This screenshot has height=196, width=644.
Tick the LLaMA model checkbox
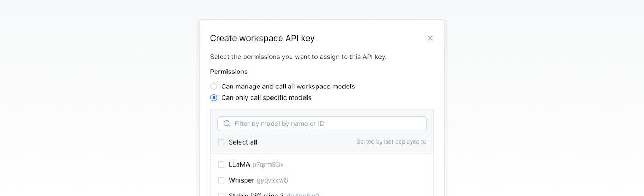tap(221, 164)
